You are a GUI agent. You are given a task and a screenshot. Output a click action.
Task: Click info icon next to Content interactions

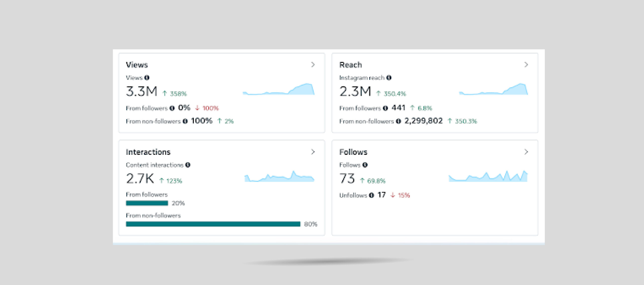[188, 165]
